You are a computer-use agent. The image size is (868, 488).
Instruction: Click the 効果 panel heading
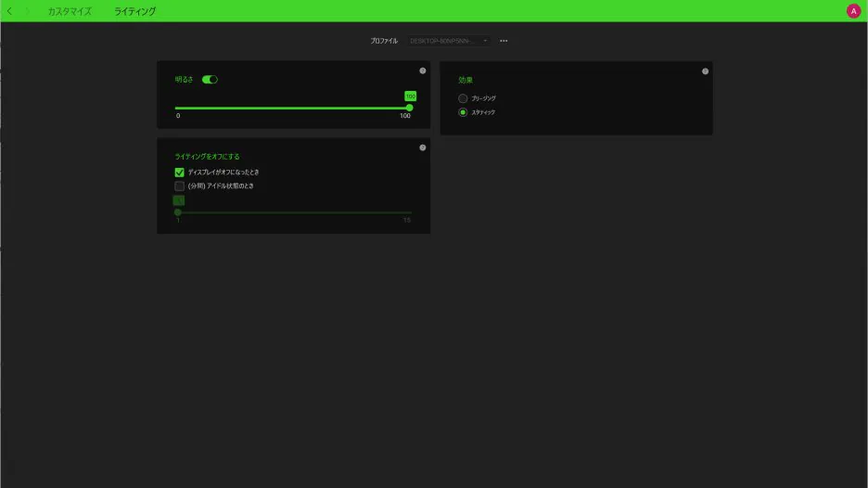coord(466,81)
